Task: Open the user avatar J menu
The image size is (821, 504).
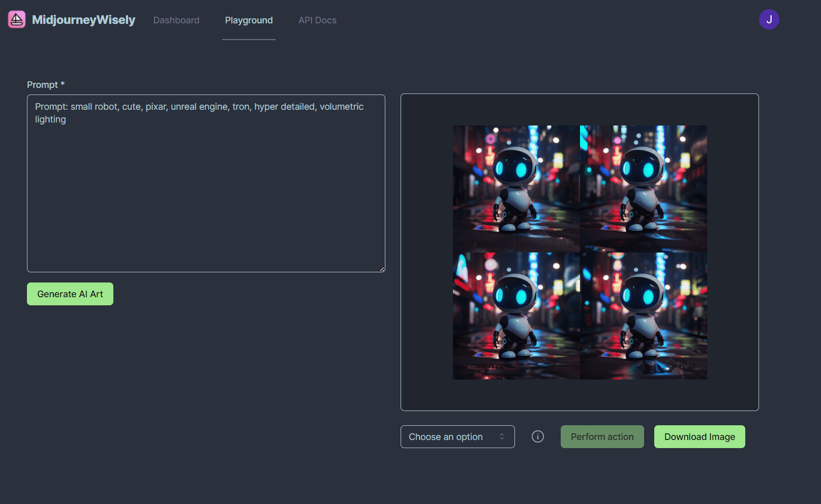Action: click(769, 19)
